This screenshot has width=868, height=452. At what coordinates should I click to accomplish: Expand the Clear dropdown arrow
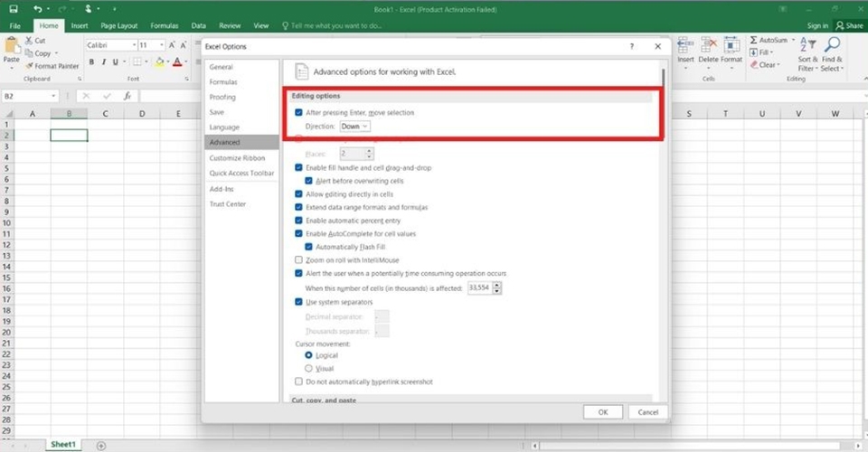pyautogui.click(x=778, y=65)
